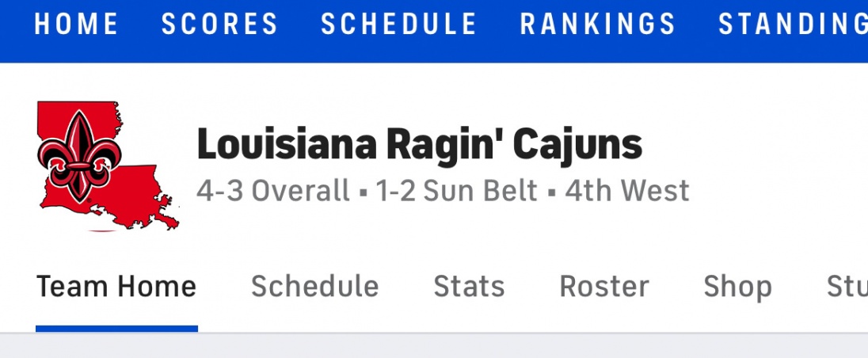Image resolution: width=868 pixels, height=358 pixels.
Task: Click the 4-3 Overall record text
Action: [x=272, y=191]
